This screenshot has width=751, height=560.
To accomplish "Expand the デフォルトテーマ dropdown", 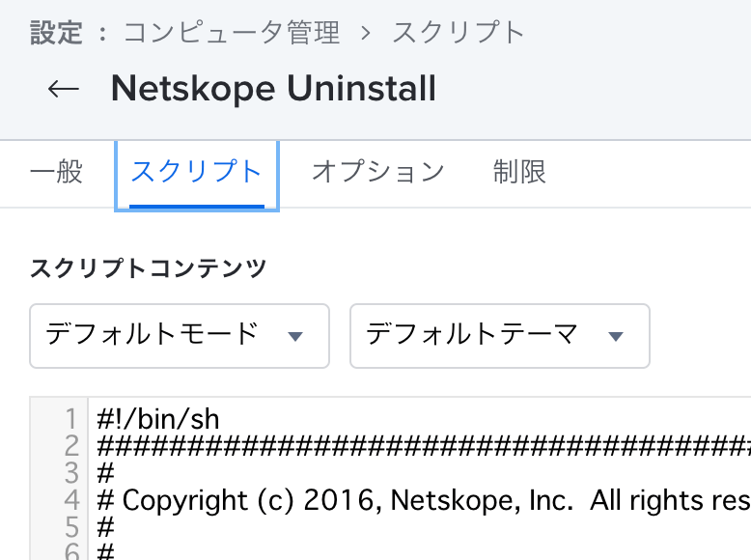I will click(500, 336).
